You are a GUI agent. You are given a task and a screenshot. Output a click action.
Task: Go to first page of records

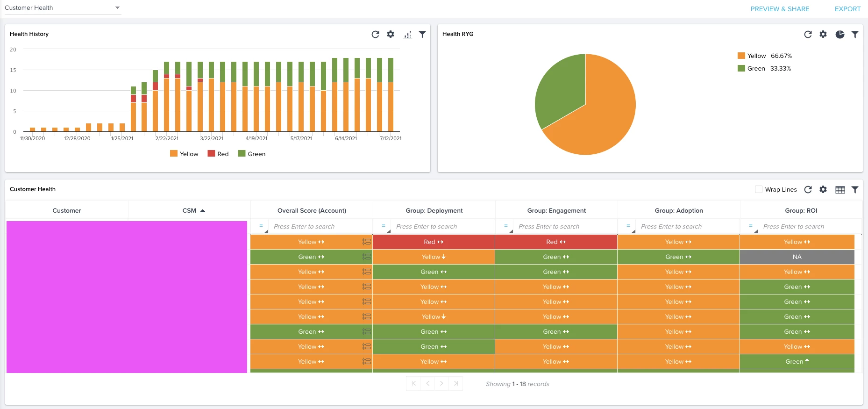click(x=413, y=384)
